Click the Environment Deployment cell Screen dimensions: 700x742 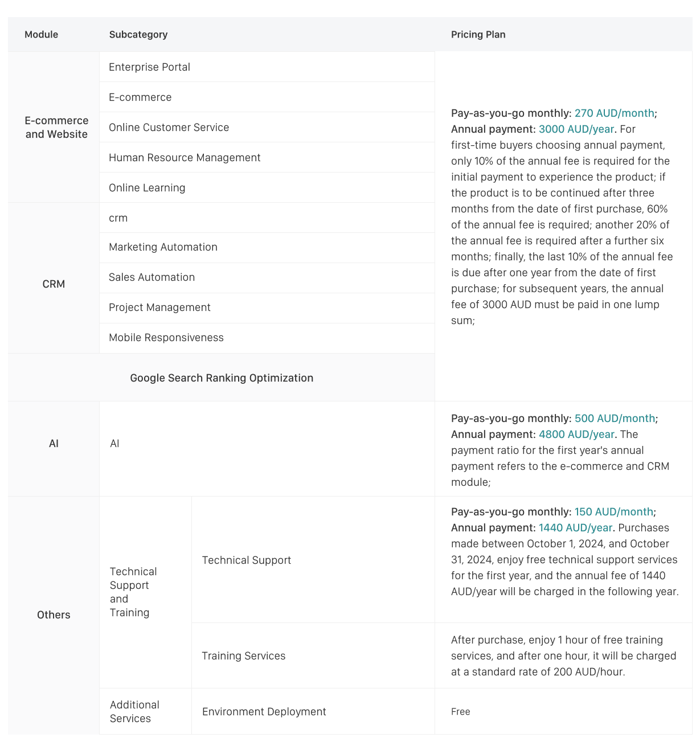[x=264, y=712]
